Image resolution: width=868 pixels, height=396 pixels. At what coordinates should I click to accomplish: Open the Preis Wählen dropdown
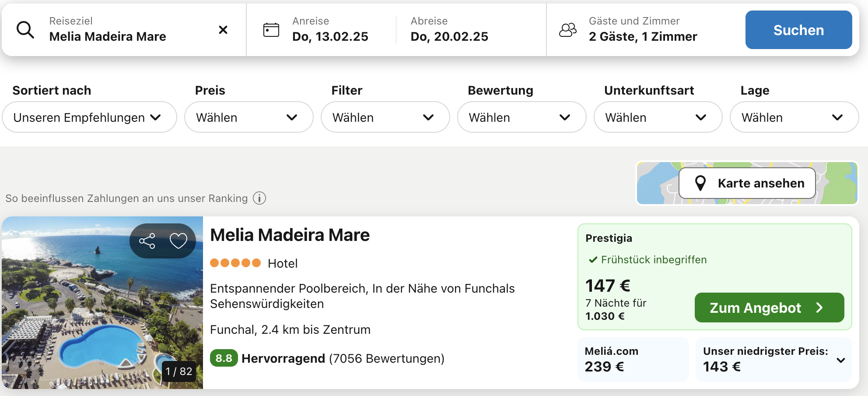249,117
